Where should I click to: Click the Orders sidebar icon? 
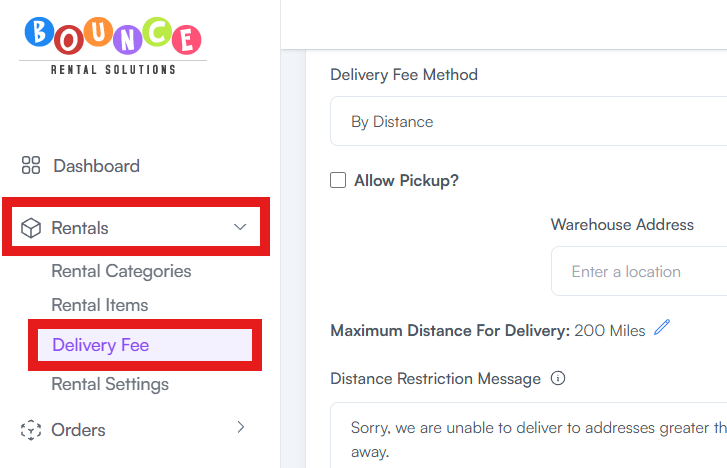(31, 430)
